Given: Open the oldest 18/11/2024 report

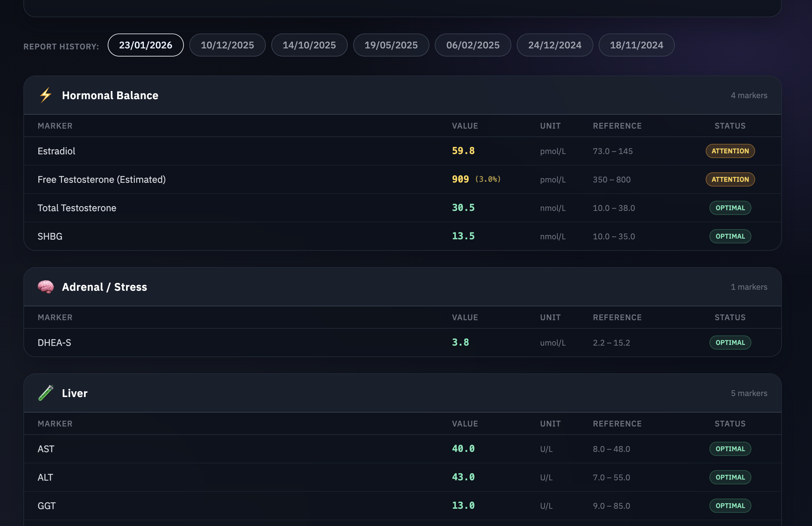Looking at the screenshot, I should [637, 45].
